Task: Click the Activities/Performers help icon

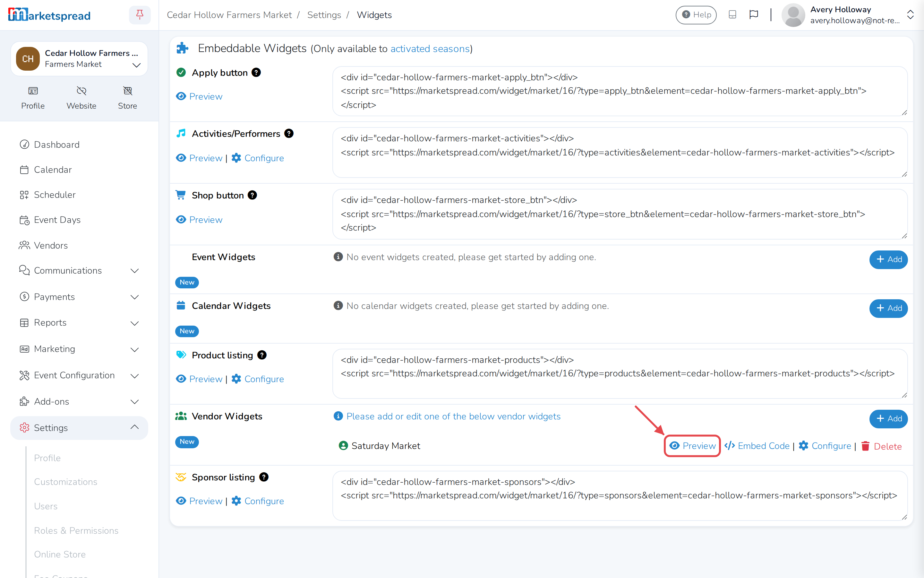Action: pos(289,133)
